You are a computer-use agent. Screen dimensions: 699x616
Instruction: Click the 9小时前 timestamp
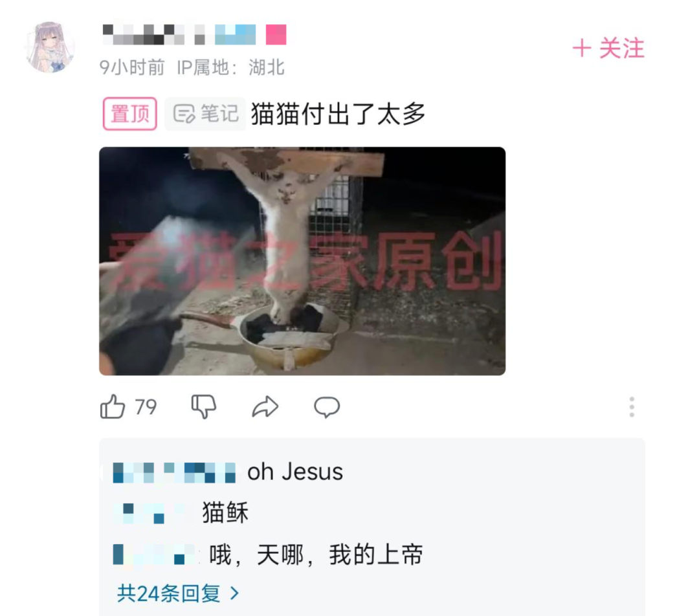point(132,68)
